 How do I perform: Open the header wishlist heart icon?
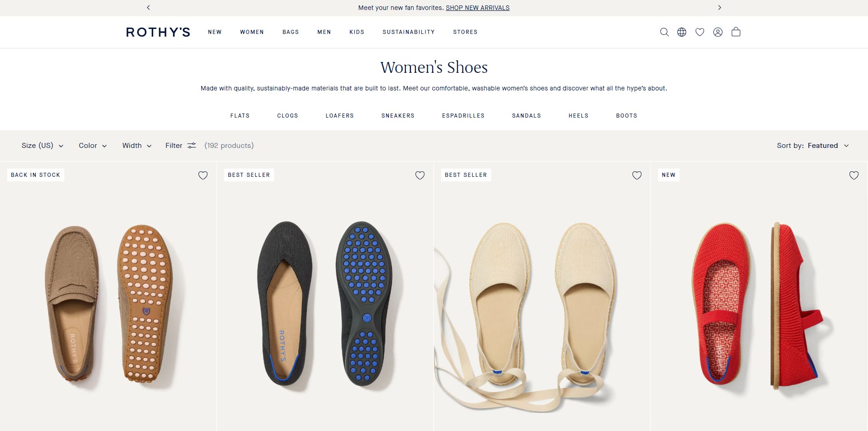click(700, 32)
